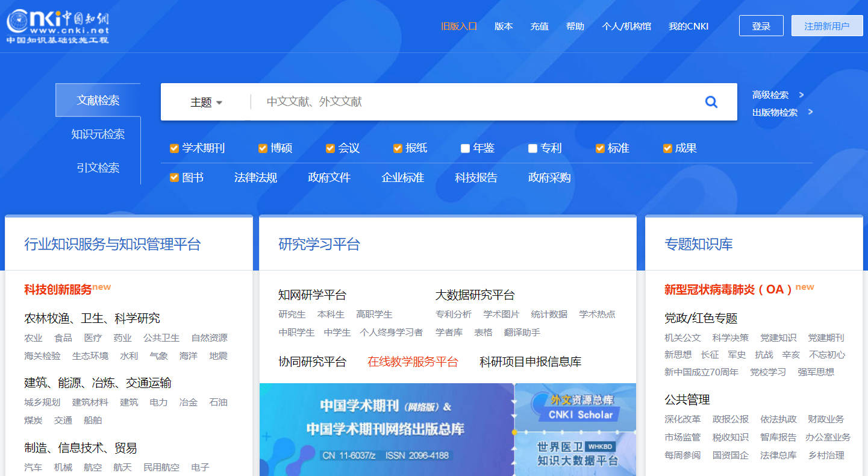The image size is (868, 476).
Task: Uncheck the 会议 checkbox
Action: pyautogui.click(x=330, y=148)
